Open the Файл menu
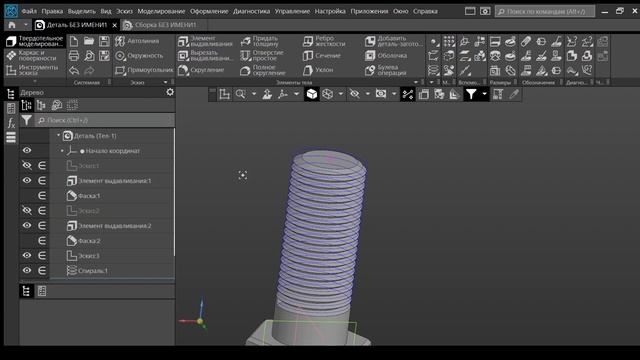Image resolution: width=640 pixels, height=360 pixels. tap(29, 11)
